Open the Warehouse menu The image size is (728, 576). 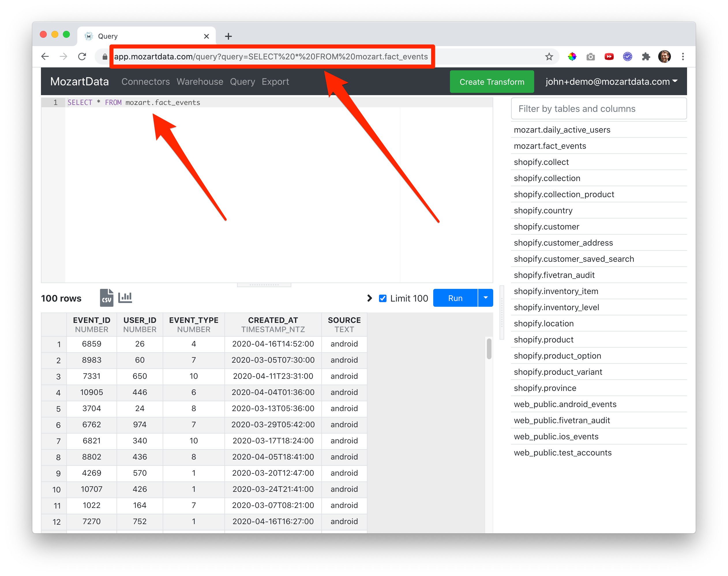point(200,82)
